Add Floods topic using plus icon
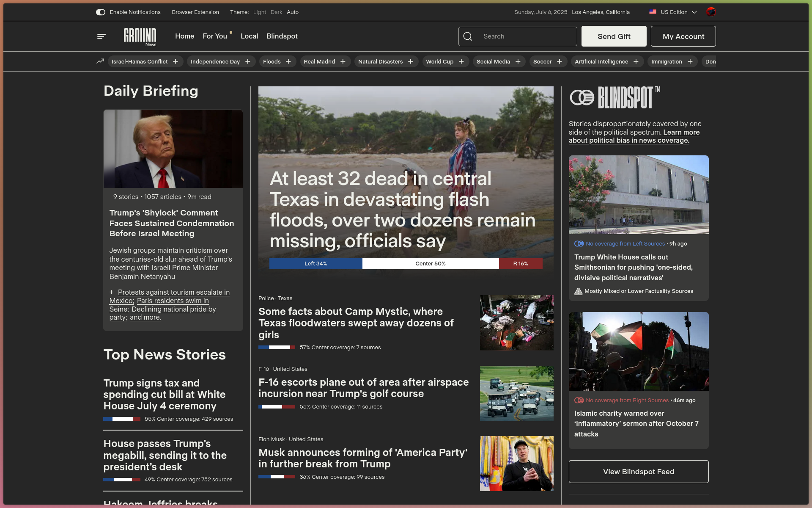Image resolution: width=812 pixels, height=508 pixels. (x=288, y=61)
